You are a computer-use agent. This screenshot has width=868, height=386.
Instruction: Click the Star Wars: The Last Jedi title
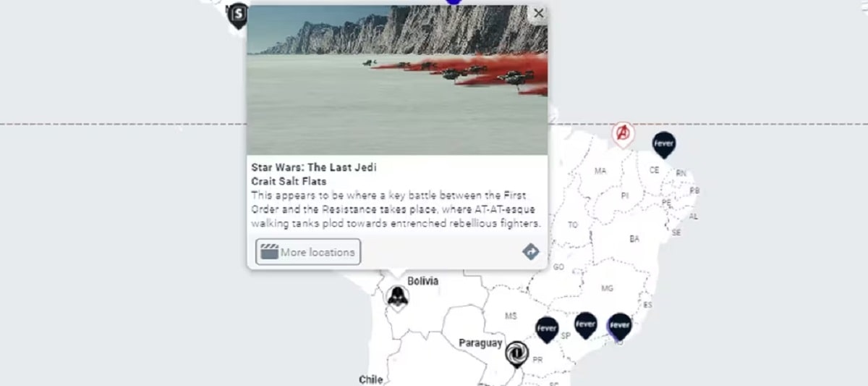click(314, 167)
